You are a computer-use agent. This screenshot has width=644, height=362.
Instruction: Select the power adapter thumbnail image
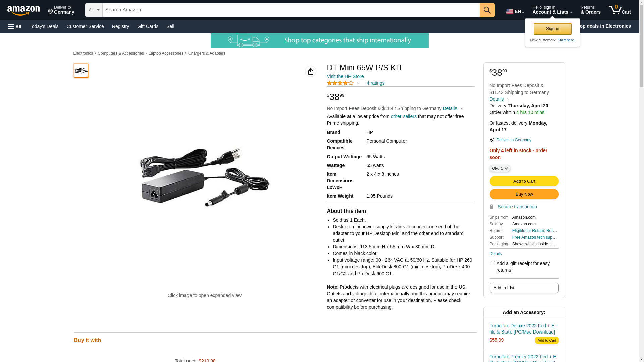(81, 71)
